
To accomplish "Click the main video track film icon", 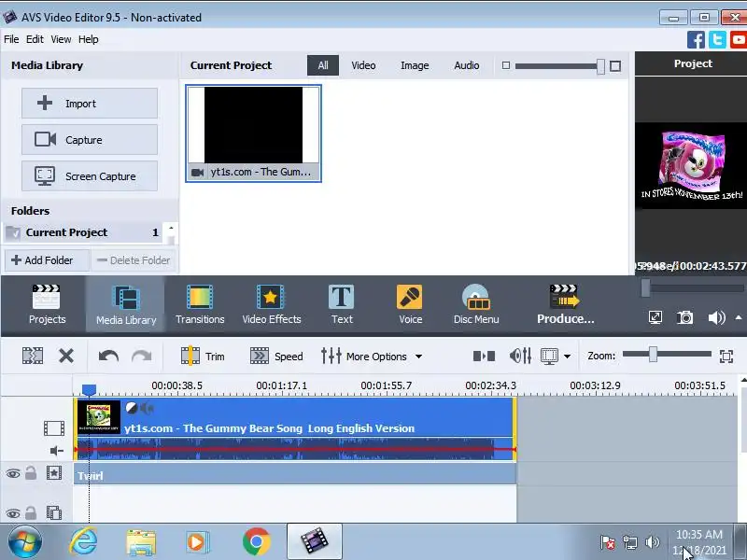I will coord(54,428).
